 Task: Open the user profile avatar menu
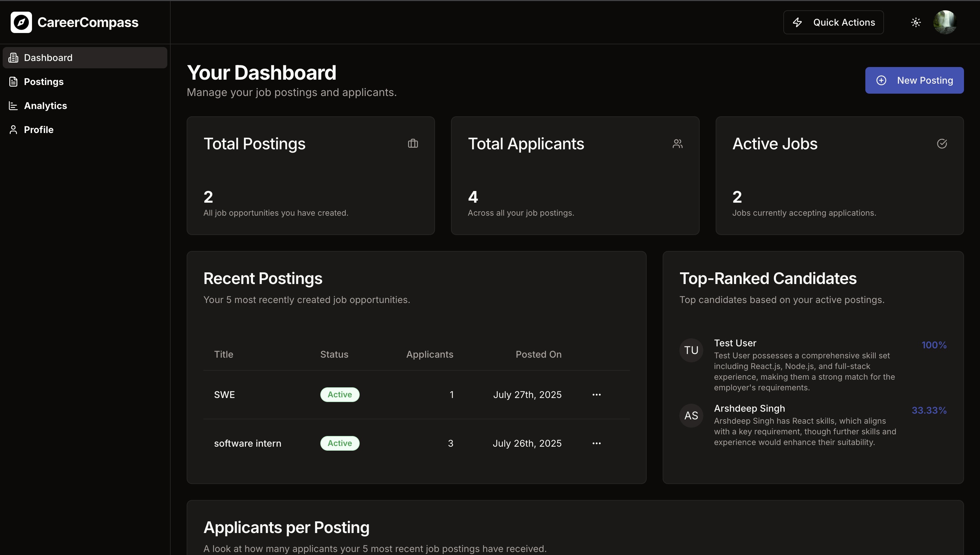click(945, 22)
